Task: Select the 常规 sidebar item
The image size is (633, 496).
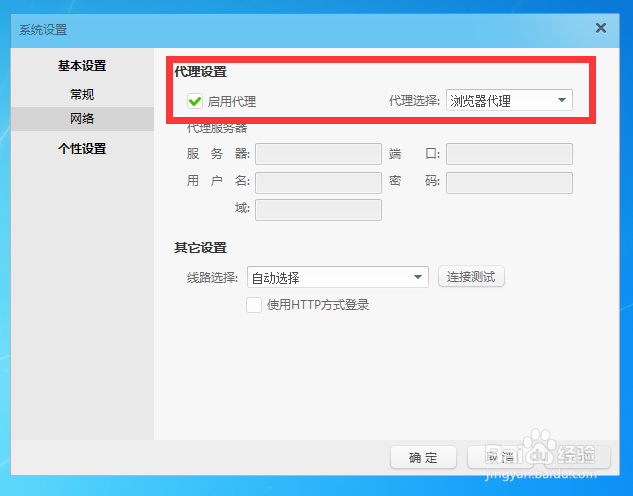Action: (82, 94)
